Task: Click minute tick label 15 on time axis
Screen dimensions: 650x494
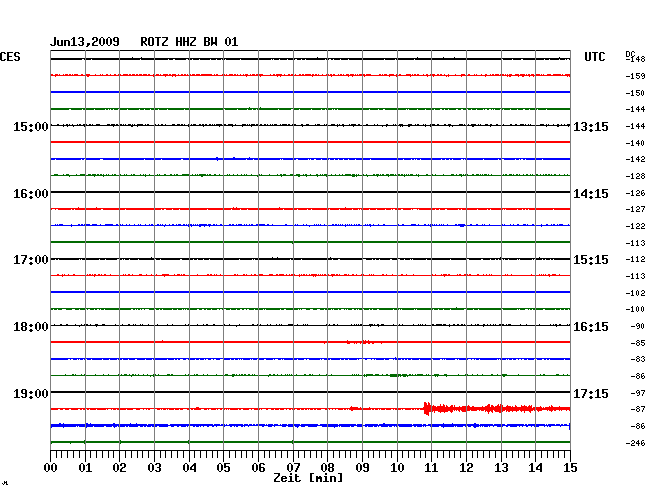Action: click(x=570, y=468)
